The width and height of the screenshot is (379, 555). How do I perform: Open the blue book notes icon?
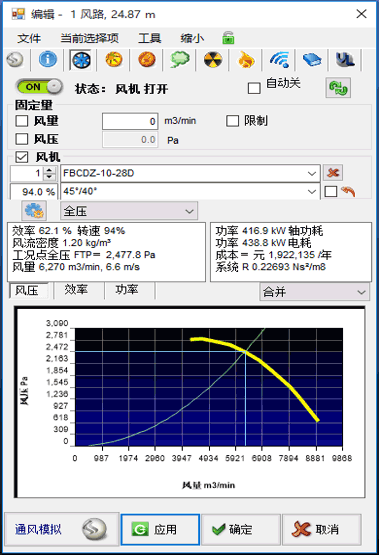[x=312, y=59]
